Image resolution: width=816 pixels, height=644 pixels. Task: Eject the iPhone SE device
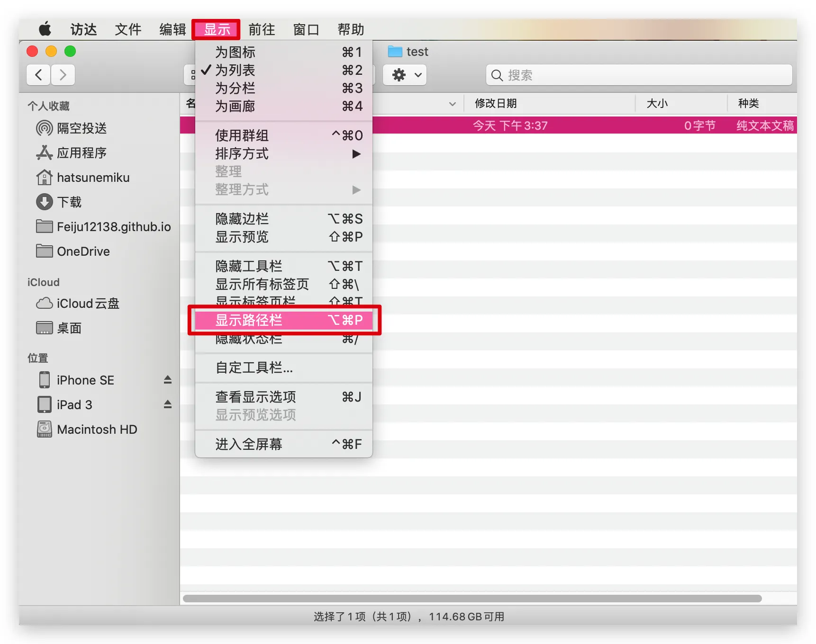[x=168, y=380]
